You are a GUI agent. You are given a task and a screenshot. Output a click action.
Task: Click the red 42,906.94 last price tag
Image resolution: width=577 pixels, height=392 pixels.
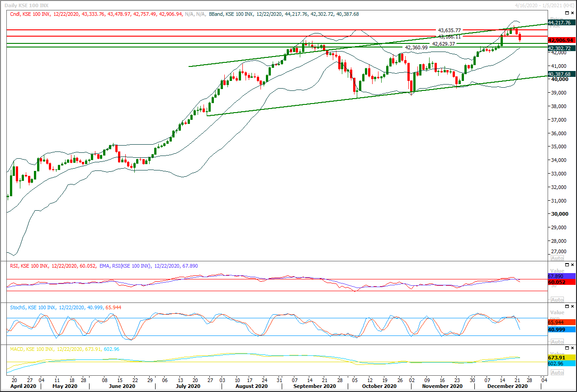[x=561, y=40]
